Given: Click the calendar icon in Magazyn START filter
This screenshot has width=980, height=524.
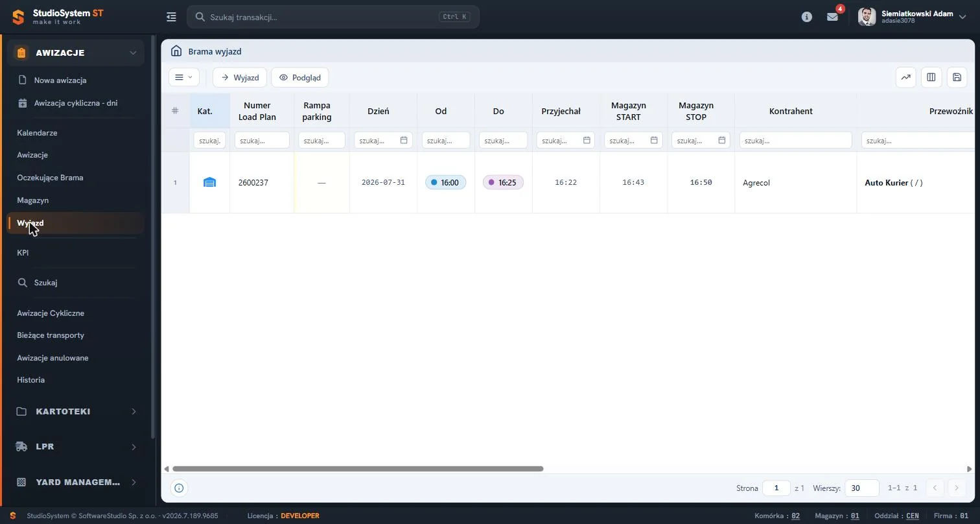Looking at the screenshot, I should coord(654,140).
